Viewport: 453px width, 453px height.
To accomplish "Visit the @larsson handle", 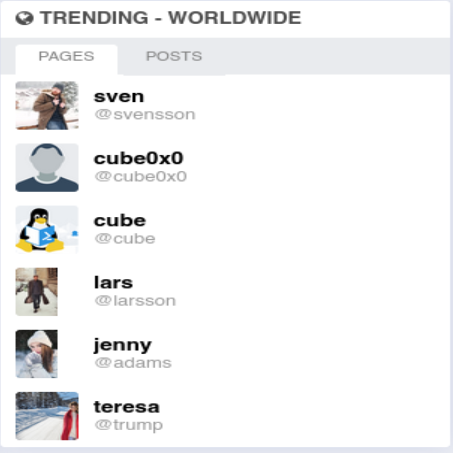I will (x=135, y=301).
